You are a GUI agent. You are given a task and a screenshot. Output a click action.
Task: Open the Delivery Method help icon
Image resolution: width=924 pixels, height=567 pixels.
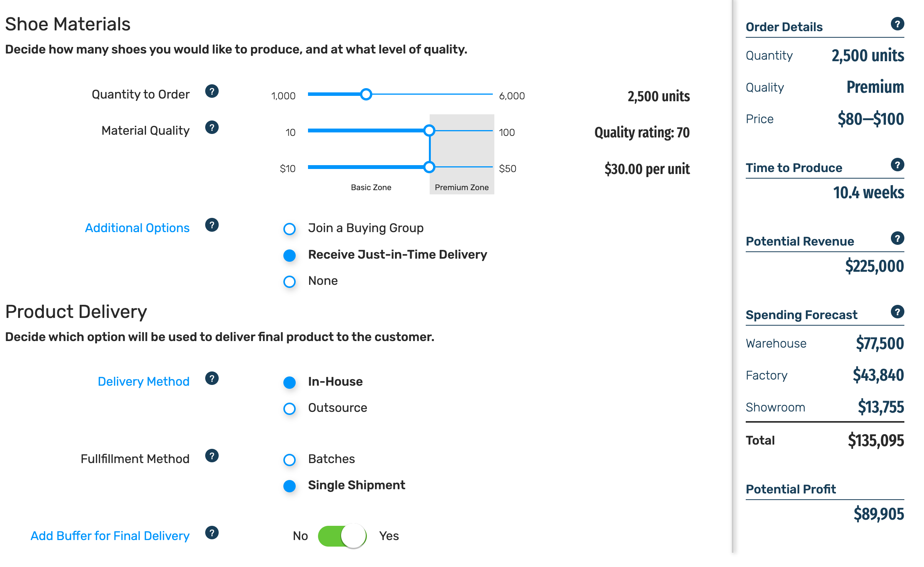[212, 379]
